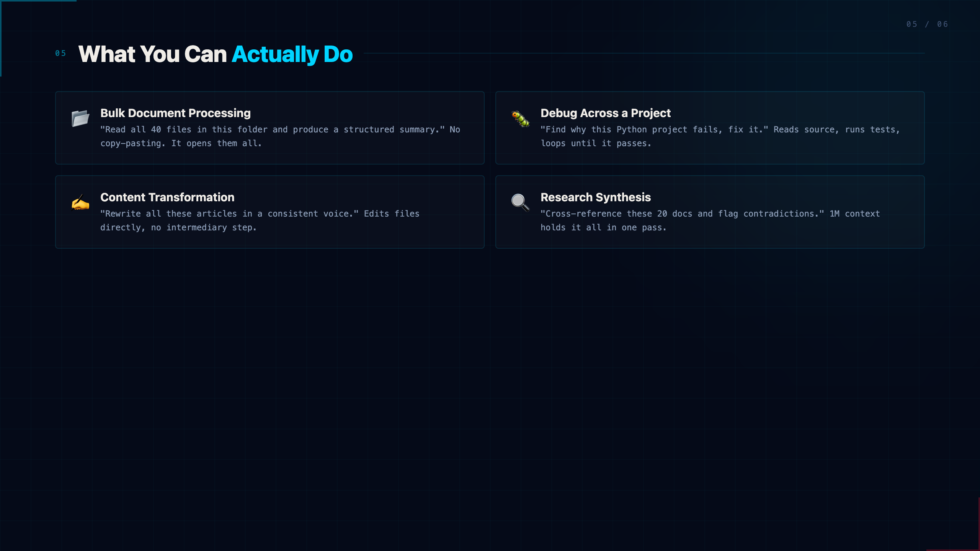This screenshot has width=980, height=551.
Task: Click the '05' section number beside the title
Action: (60, 53)
